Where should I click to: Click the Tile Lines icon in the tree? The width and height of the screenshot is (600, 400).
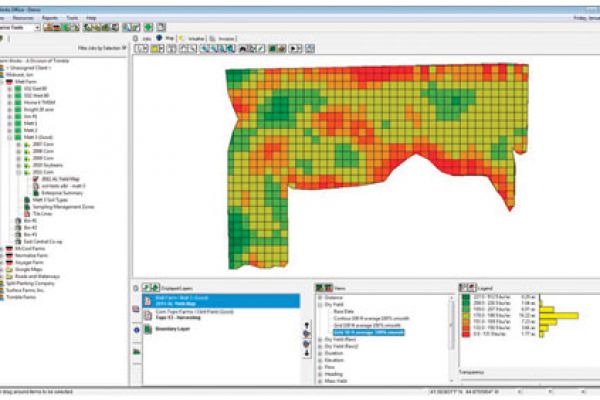click(x=27, y=214)
